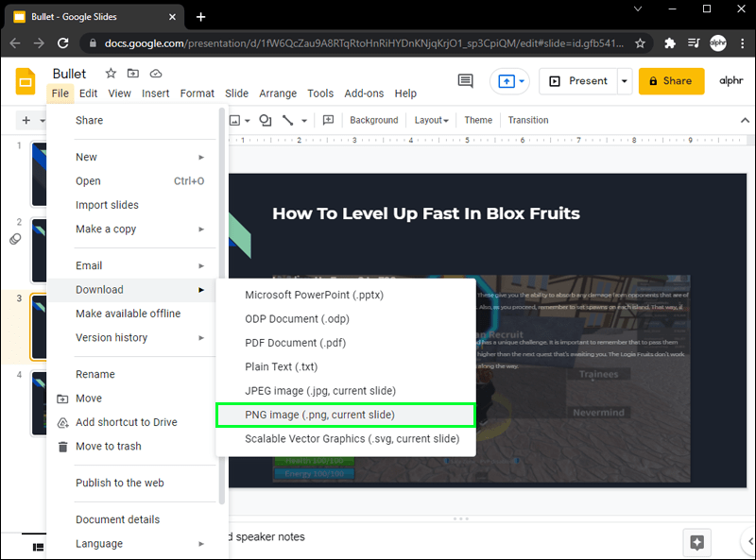Image resolution: width=756 pixels, height=560 pixels.
Task: Go back with browser back arrow
Action: pos(15,43)
